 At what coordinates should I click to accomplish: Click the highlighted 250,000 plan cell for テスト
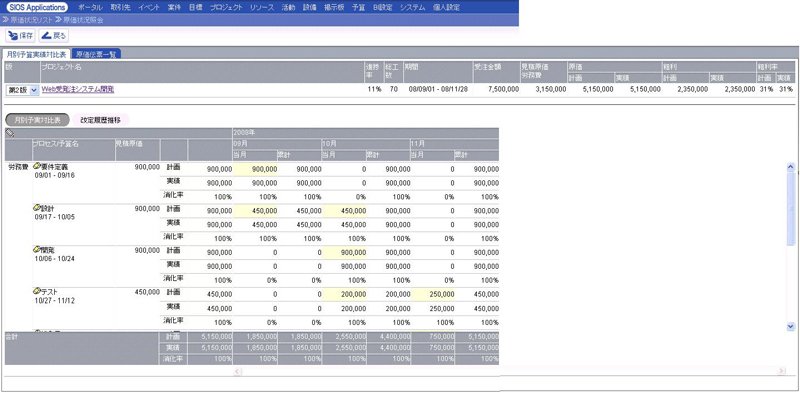tap(433, 294)
